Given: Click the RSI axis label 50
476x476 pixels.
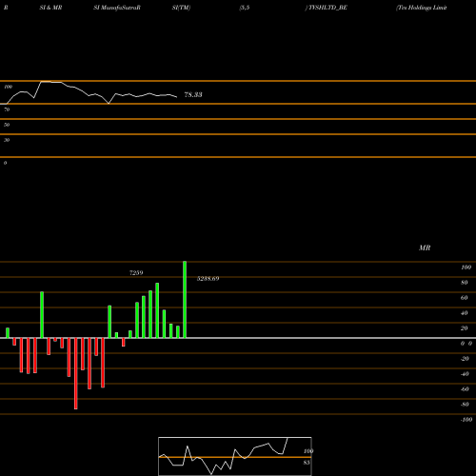Looking at the screenshot, I should (x=7, y=125).
